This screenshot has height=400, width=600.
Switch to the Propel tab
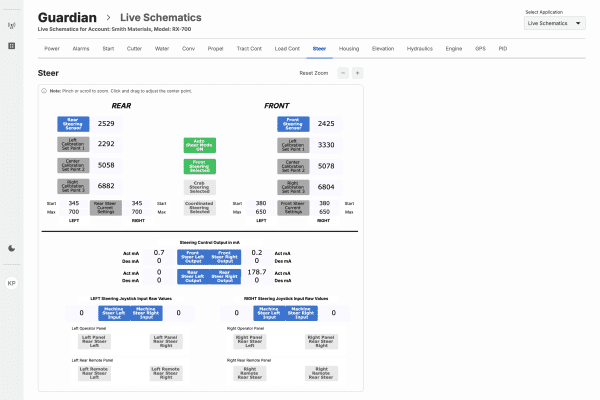(x=215, y=49)
